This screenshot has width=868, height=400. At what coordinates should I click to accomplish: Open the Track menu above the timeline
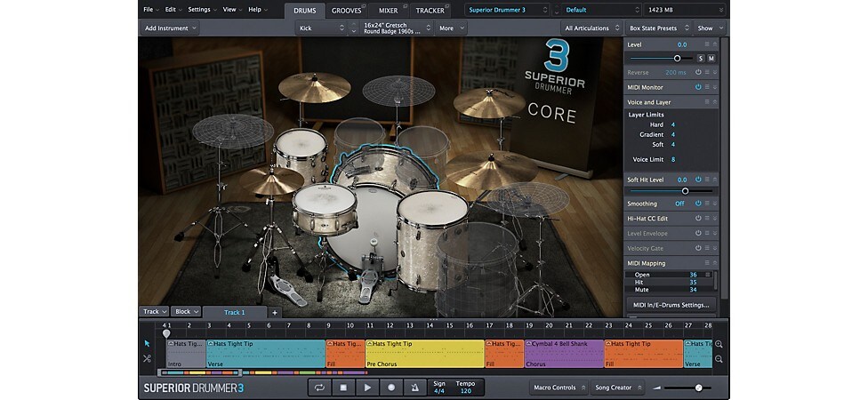pos(154,312)
